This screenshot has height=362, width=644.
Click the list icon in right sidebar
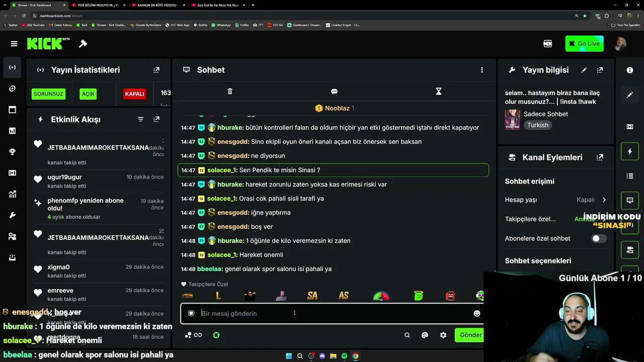coord(630,176)
